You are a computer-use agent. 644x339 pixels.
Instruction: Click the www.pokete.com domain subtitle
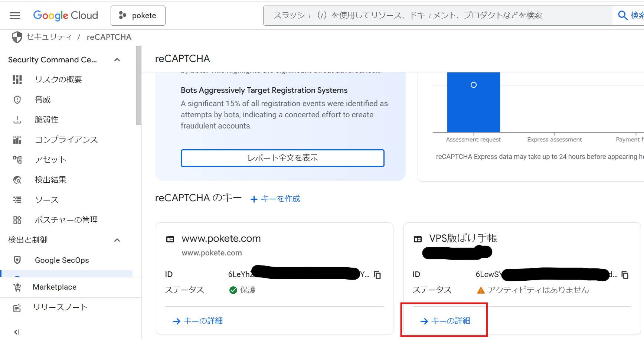[212, 253]
